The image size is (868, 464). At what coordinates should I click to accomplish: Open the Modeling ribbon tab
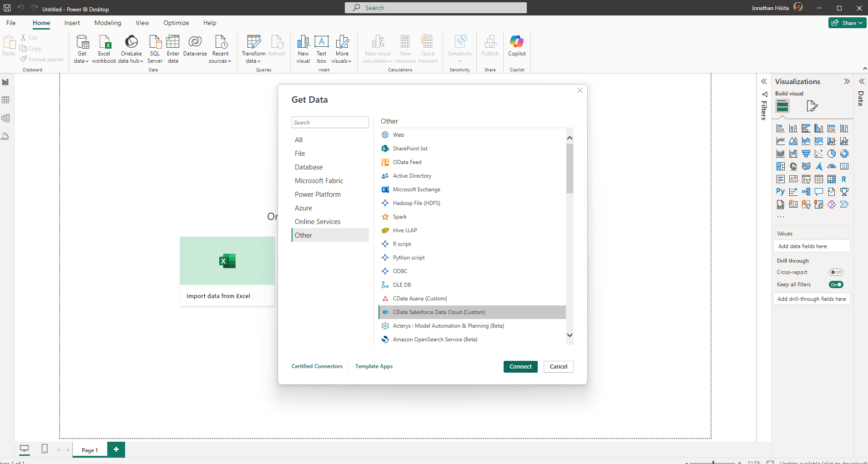tap(108, 23)
